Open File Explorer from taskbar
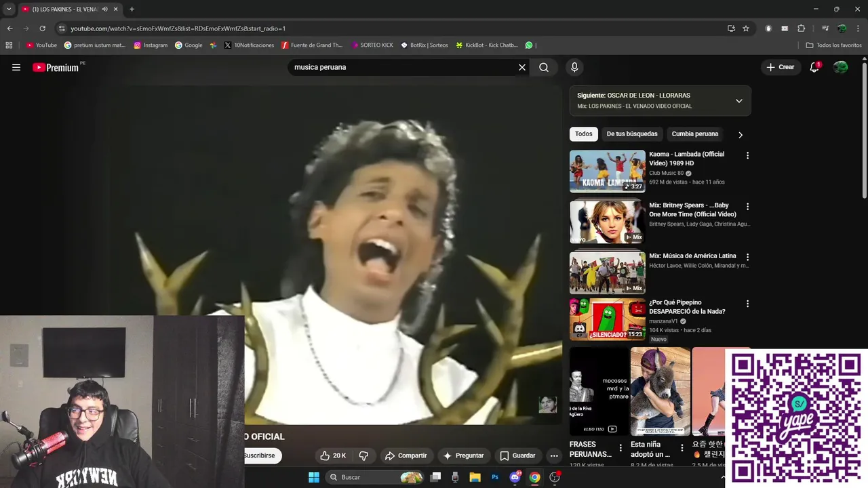 475,477
